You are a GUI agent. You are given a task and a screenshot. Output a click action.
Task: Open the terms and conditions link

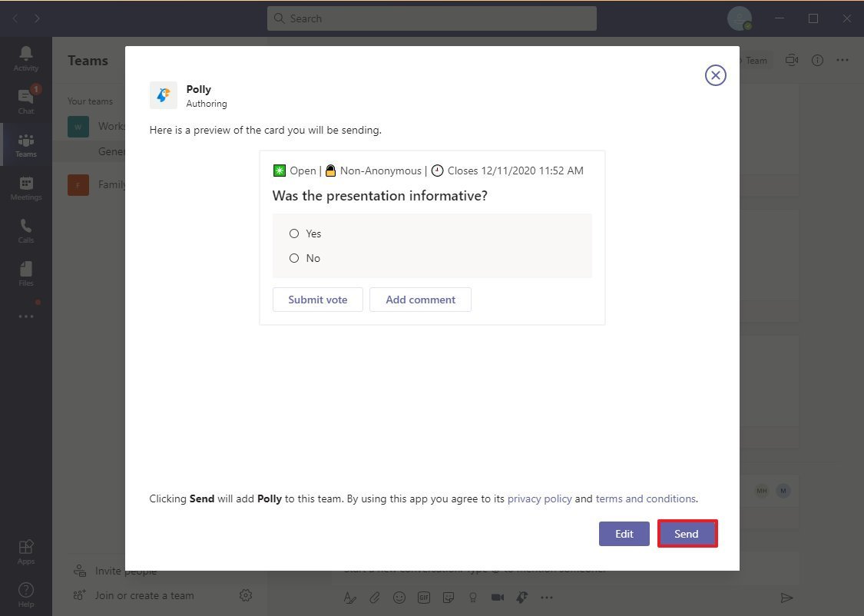(646, 498)
